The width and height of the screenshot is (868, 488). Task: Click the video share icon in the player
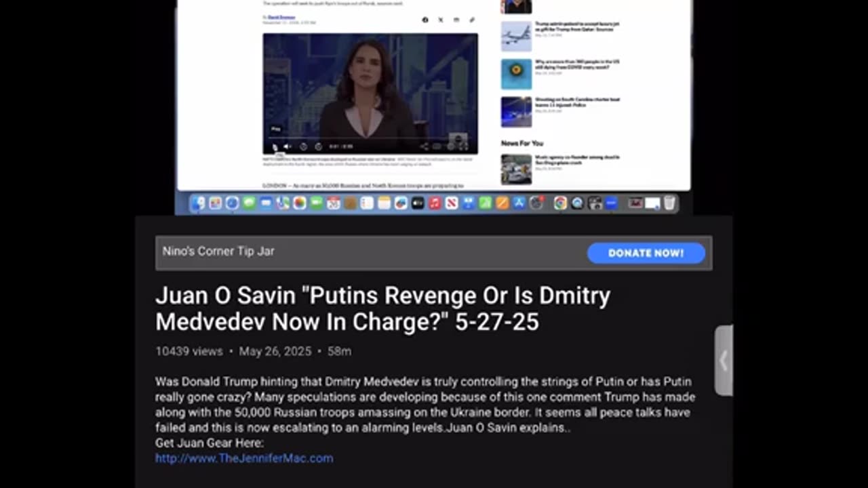click(424, 146)
